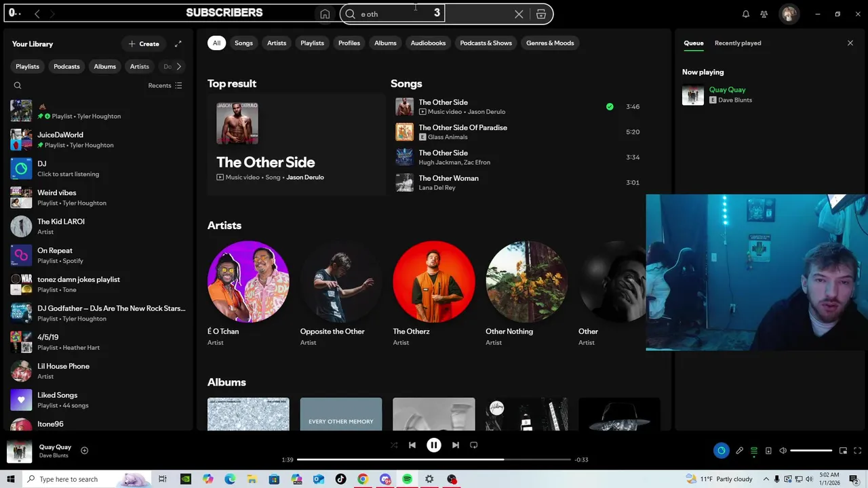
Task: Open the Recents sort dropdown
Action: (x=165, y=85)
